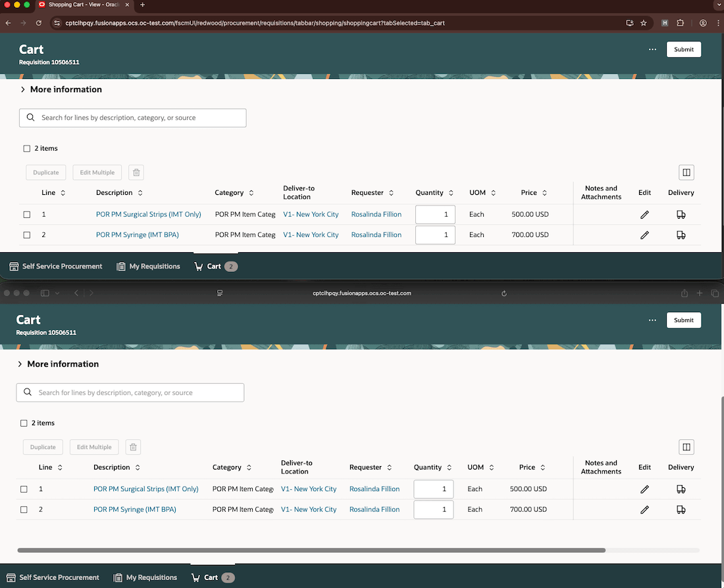This screenshot has width=724, height=588.
Task: Check line 1 checkbox in Chrome cart
Action: [x=27, y=215]
